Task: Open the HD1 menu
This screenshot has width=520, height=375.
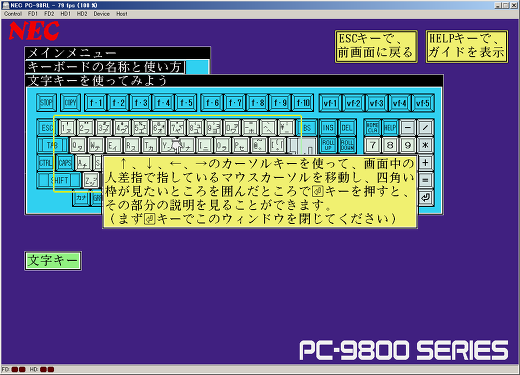Action: [x=65, y=14]
